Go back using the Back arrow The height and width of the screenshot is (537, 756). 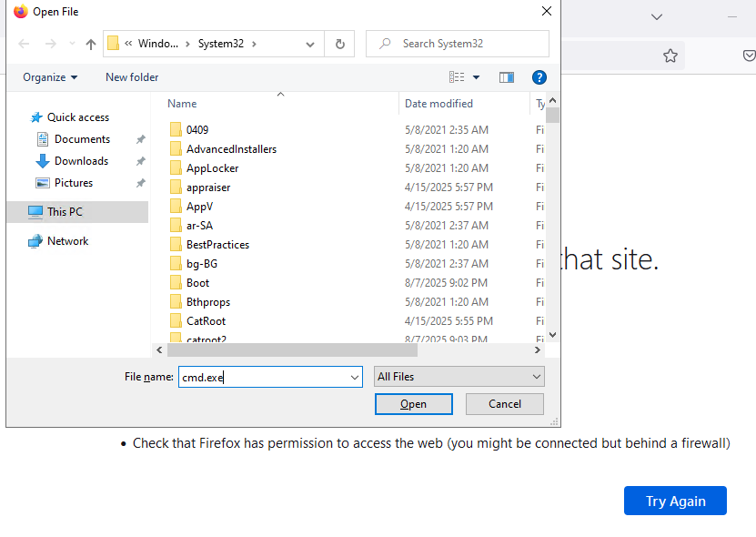(x=24, y=44)
